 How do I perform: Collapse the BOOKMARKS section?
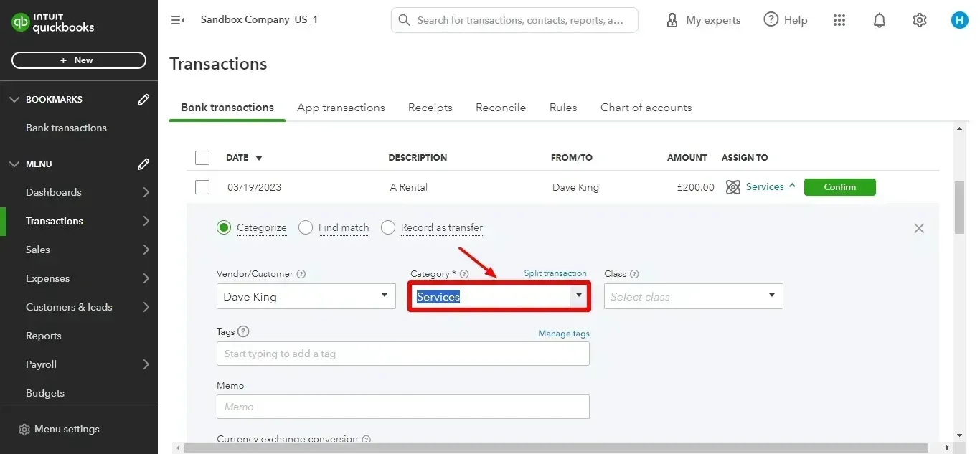14,99
